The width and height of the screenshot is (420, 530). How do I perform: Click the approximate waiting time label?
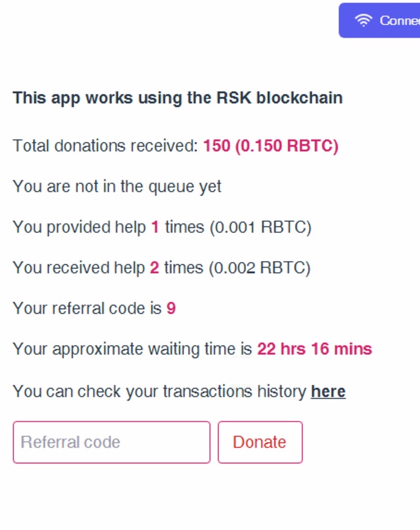[x=133, y=349]
